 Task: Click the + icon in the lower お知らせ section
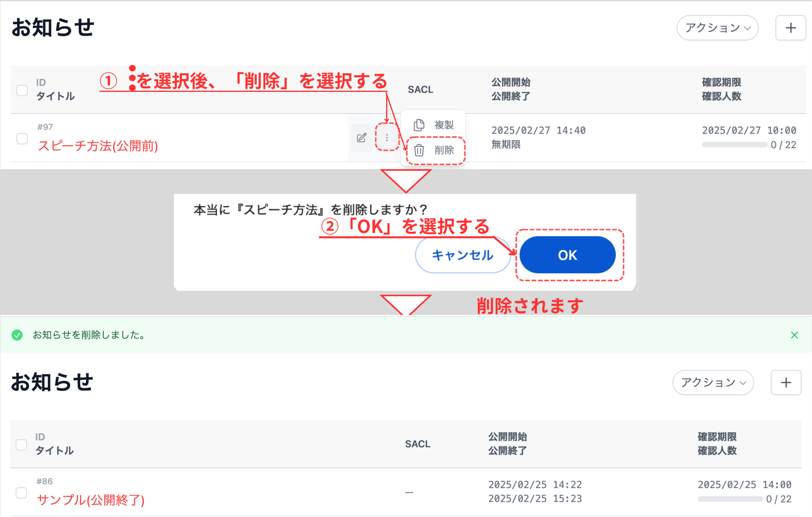[786, 382]
